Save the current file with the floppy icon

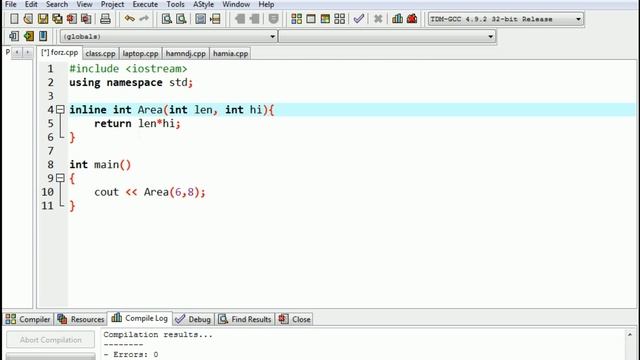[43, 19]
